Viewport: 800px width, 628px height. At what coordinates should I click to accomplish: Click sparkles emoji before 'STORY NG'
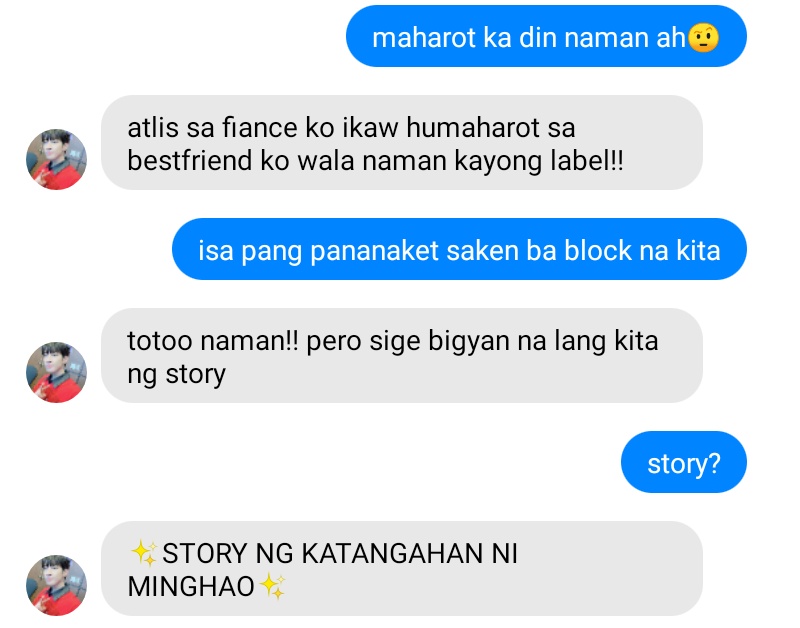pos(143,553)
